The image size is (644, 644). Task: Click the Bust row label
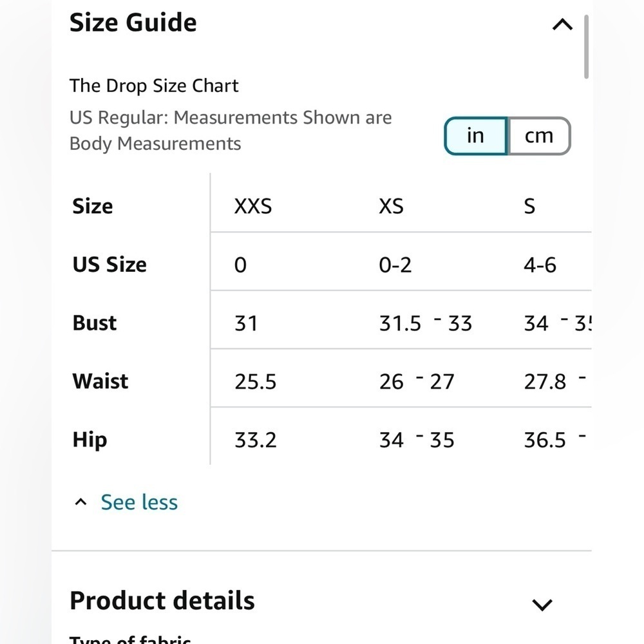95,323
